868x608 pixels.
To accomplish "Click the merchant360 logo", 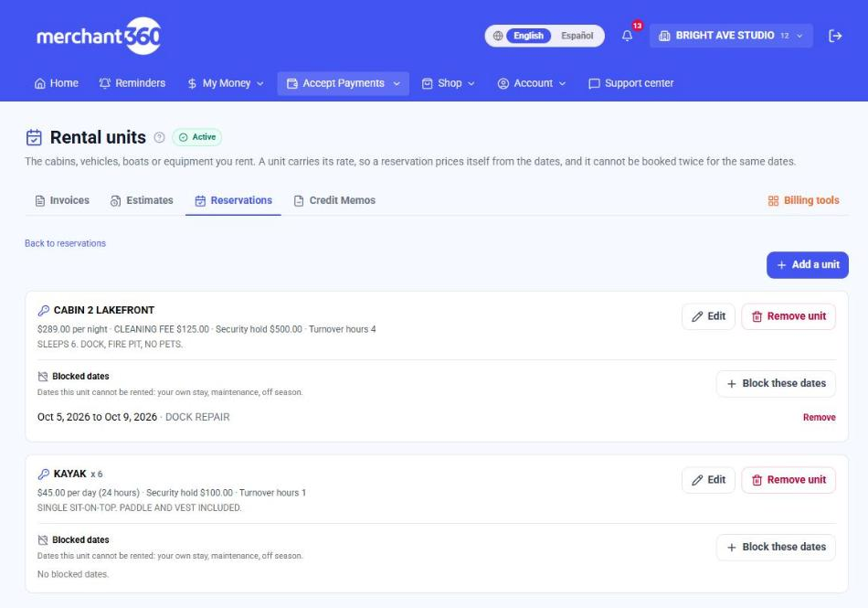I will pos(99,36).
